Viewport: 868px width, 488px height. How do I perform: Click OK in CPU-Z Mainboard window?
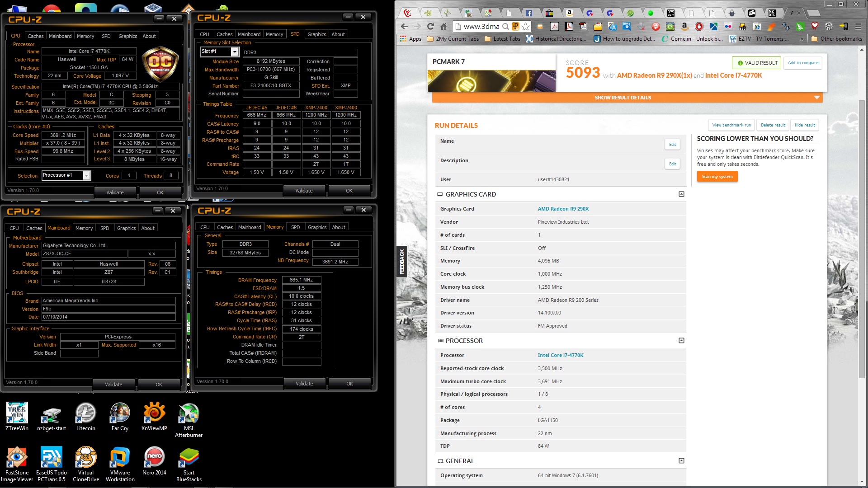[x=159, y=385]
